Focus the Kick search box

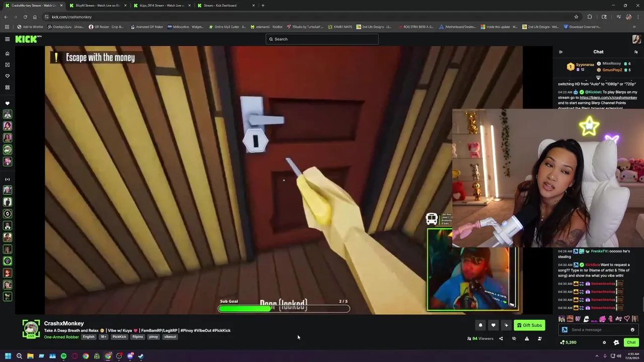tap(322, 39)
